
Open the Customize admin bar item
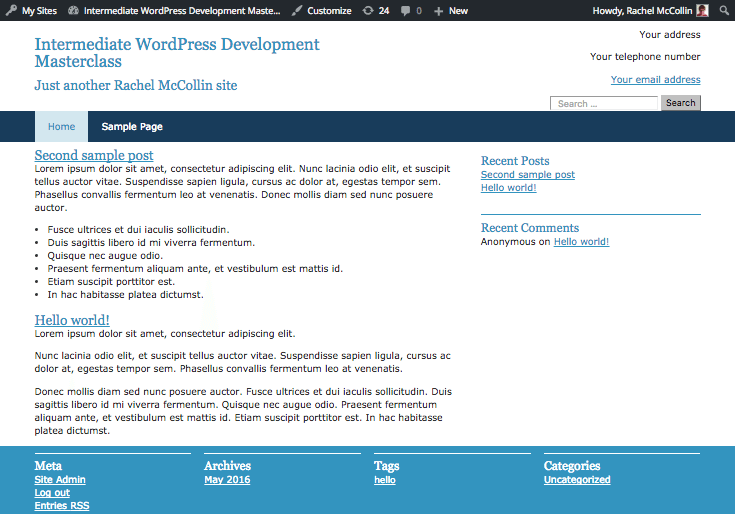click(x=322, y=10)
